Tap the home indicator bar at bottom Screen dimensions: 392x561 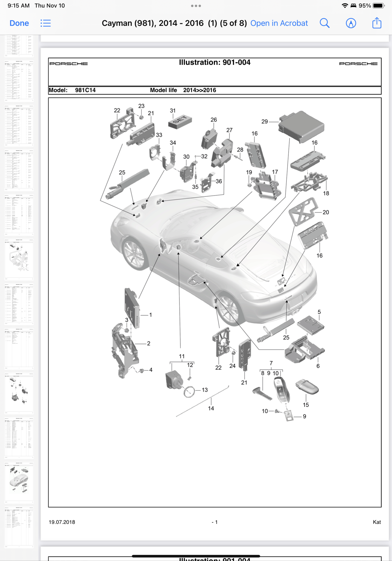[x=196, y=556]
